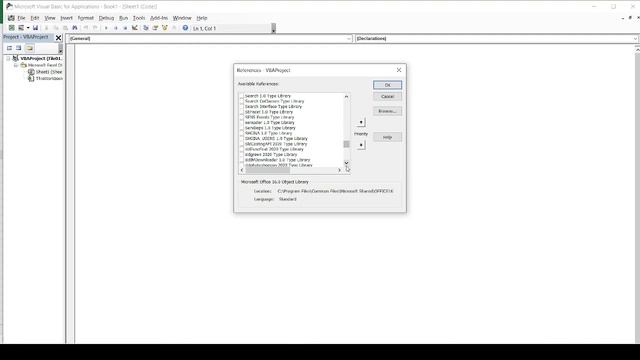Click the Redo toolbar icon
Screen dimensions: 640x360
95,28
